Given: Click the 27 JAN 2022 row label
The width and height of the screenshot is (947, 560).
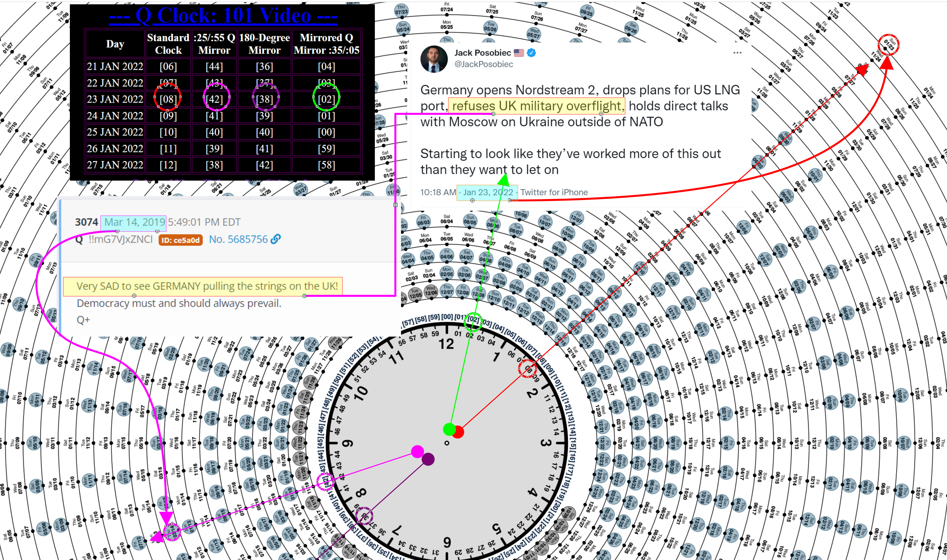Looking at the screenshot, I should point(115,165).
